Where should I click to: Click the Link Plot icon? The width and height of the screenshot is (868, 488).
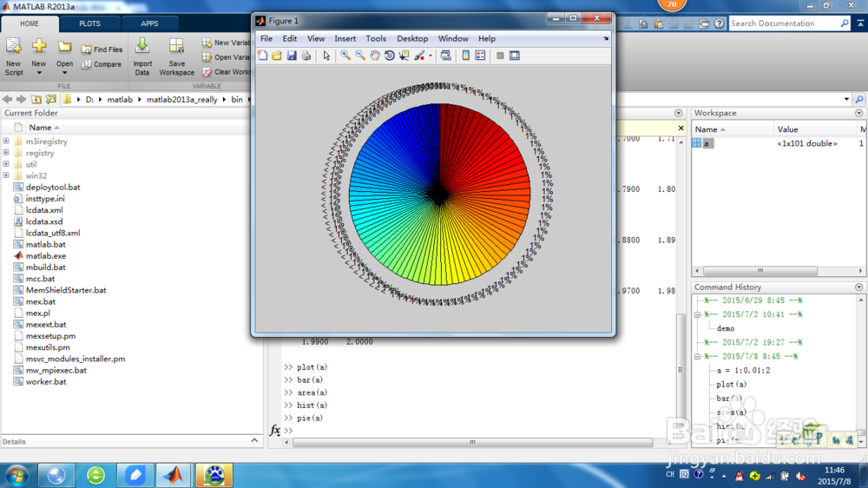[x=445, y=56]
